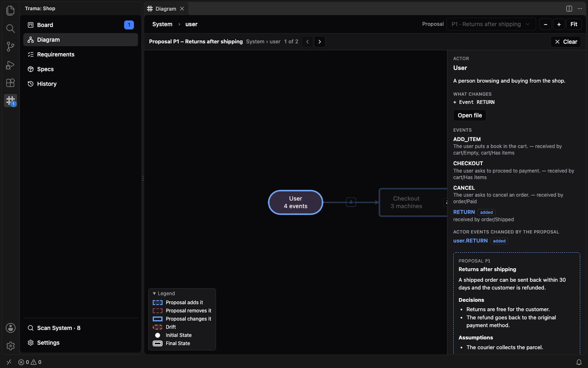588x368 pixels.
Task: Switch to the Diagram editor tab
Action: coord(166,9)
